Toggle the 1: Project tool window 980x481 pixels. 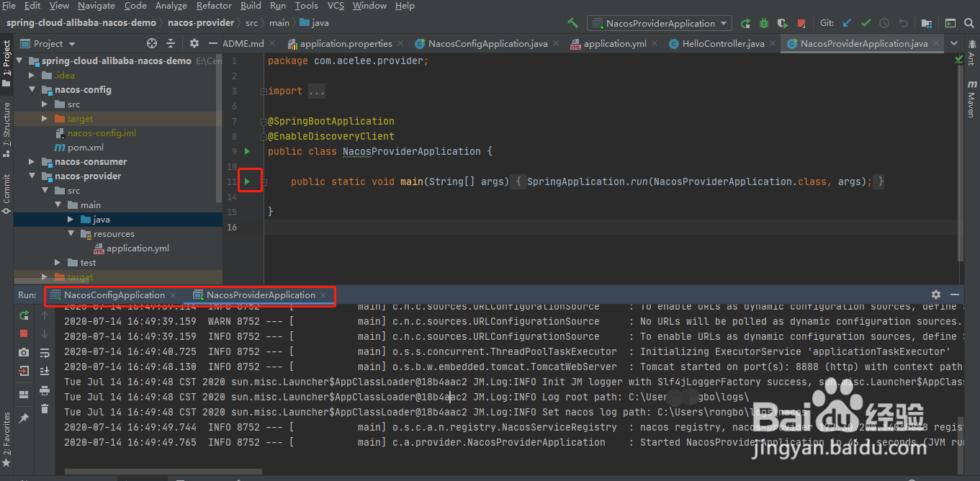6,63
